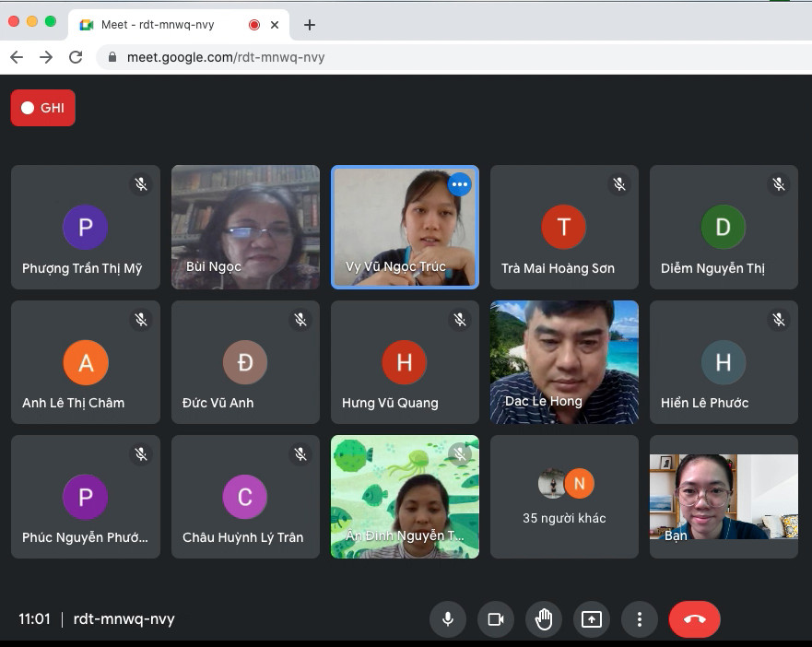
Task: Click the green D avatar of Diễm Nguyễn Thị
Action: (x=724, y=227)
